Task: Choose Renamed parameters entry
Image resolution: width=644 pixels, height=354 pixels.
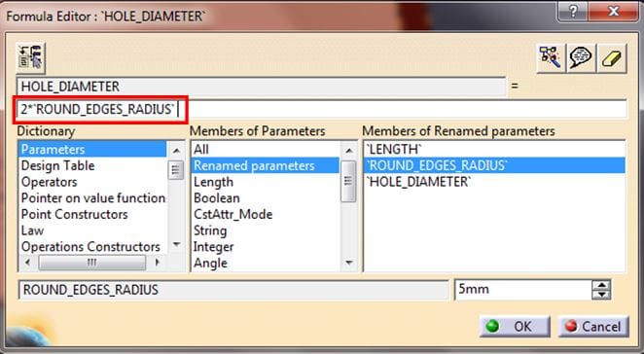Action: tap(266, 165)
